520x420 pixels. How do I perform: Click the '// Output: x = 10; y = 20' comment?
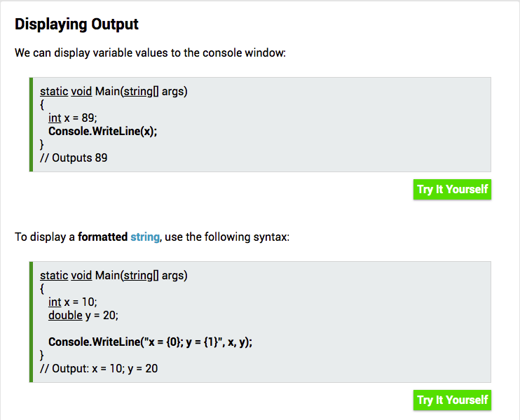(99, 368)
